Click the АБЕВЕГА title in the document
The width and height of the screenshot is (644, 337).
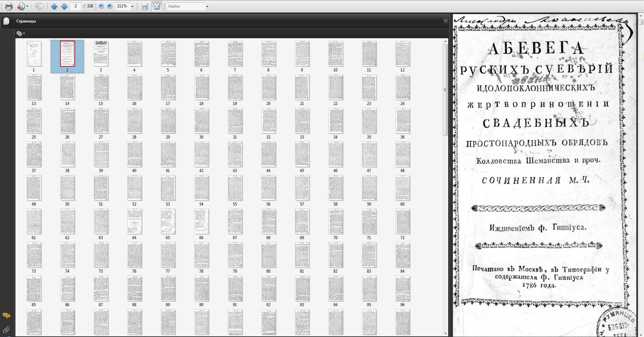pyautogui.click(x=536, y=49)
